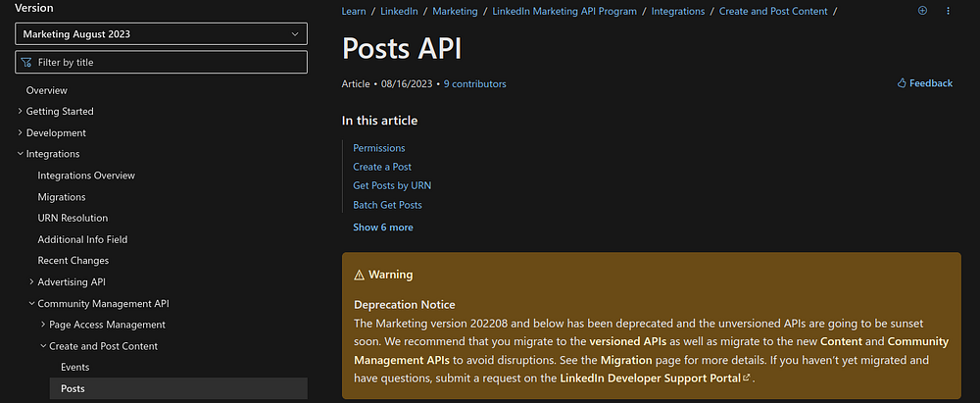The width and height of the screenshot is (980, 403).
Task: Open Integrations breadcrumb link
Action: (678, 11)
